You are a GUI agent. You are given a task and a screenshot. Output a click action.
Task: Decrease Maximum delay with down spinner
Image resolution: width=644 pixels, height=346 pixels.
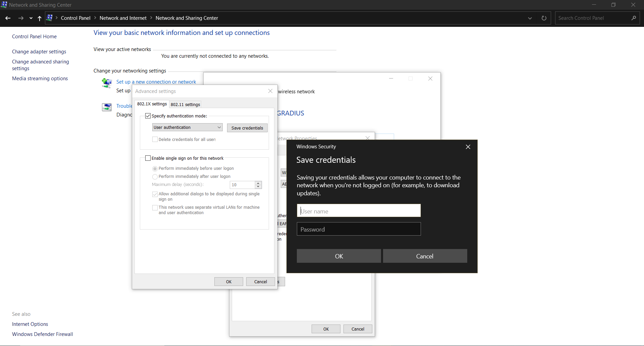258,187
